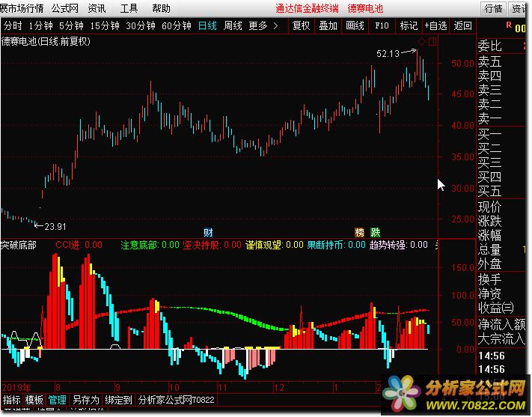
Task: Open the 公式网 menu
Action: 65,8
